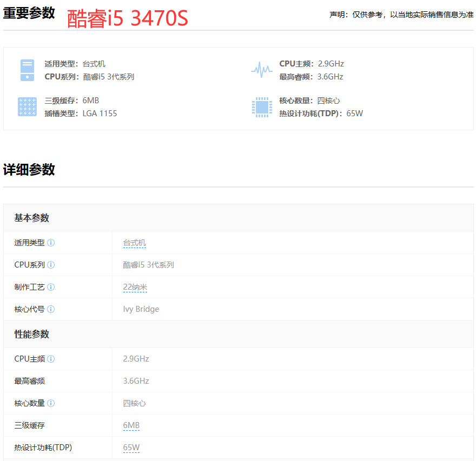This screenshot has height=461, width=476.
Task: Click the frequency waveform icon beside CPU主频
Action: pyautogui.click(x=262, y=70)
